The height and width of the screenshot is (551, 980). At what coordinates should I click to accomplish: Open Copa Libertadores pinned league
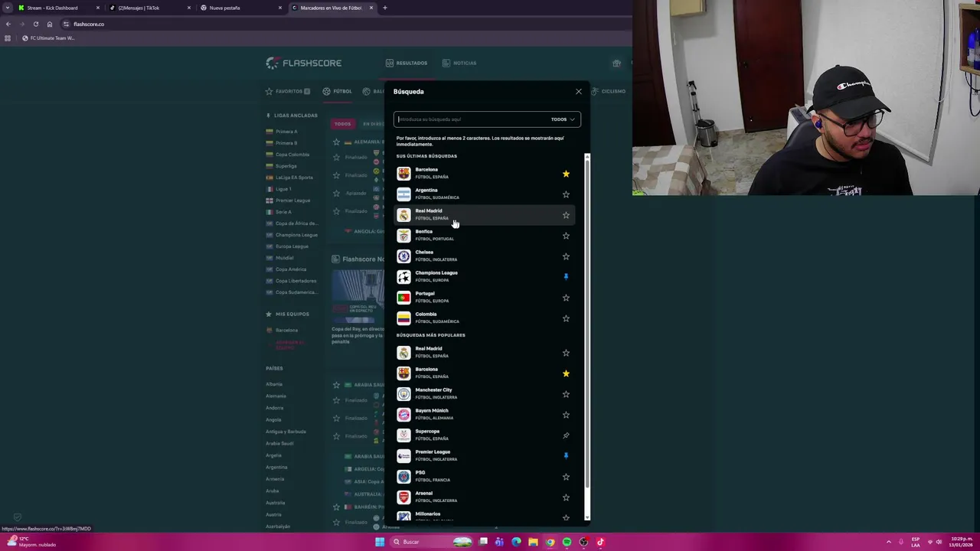(296, 281)
